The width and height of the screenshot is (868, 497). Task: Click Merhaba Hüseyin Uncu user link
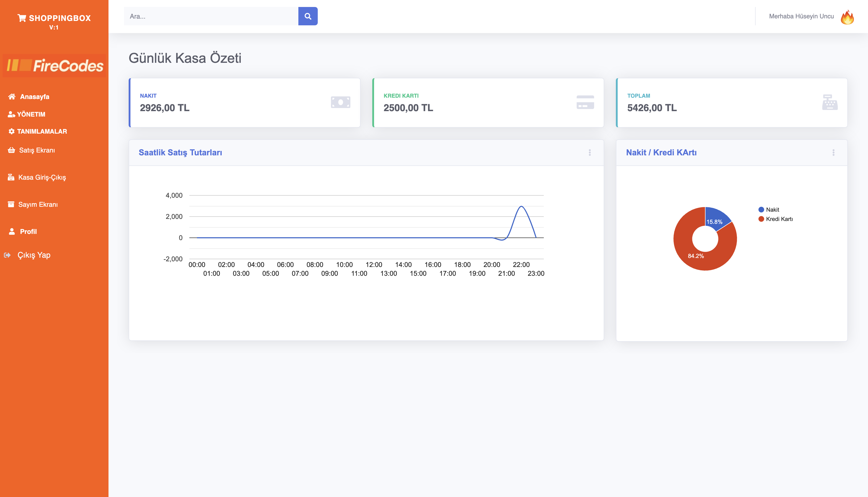(x=801, y=16)
